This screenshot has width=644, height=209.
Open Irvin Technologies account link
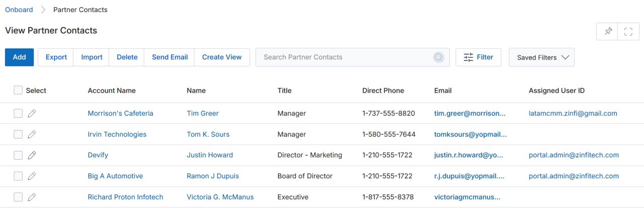coord(117,134)
